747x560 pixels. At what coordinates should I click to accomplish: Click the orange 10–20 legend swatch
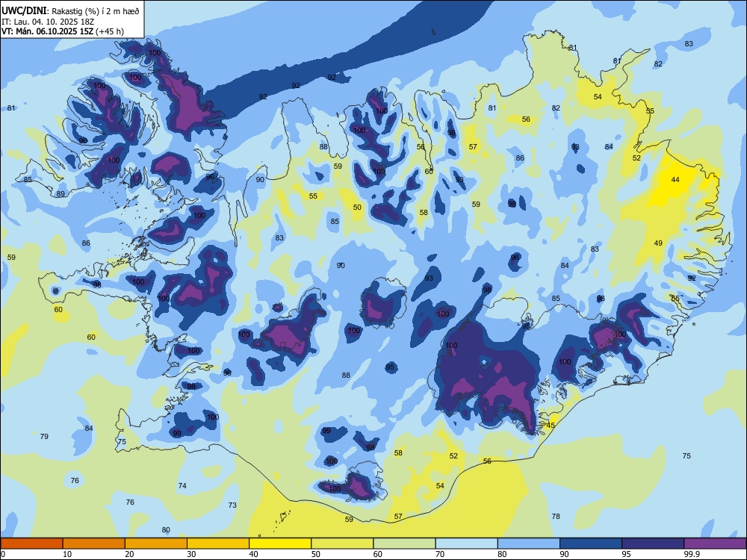(94, 544)
